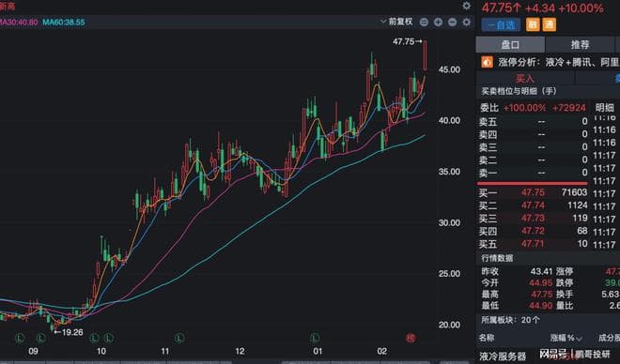The width and height of the screenshot is (620, 364).
Task: Click the 昨收 43.41 value
Action: (541, 272)
